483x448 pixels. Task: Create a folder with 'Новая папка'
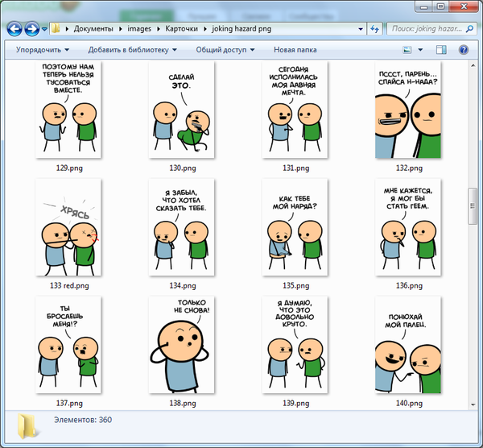click(295, 50)
